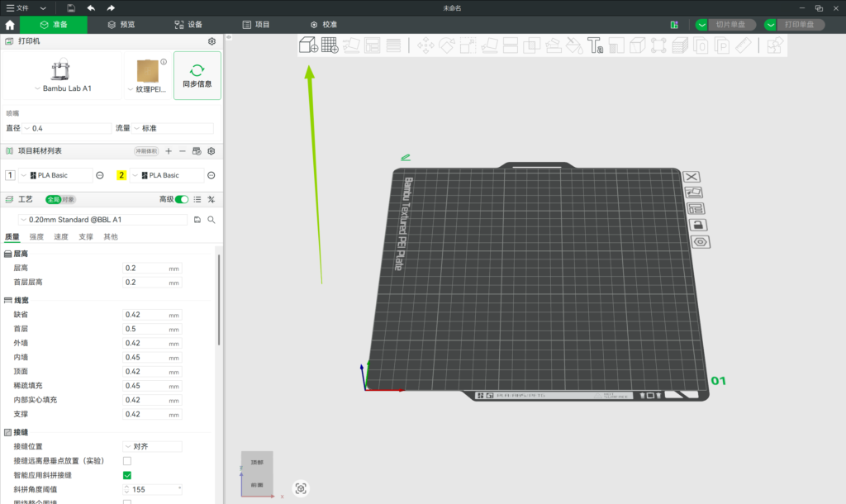The image size is (846, 504).
Task: Click the Add model cube icon
Action: (307, 45)
